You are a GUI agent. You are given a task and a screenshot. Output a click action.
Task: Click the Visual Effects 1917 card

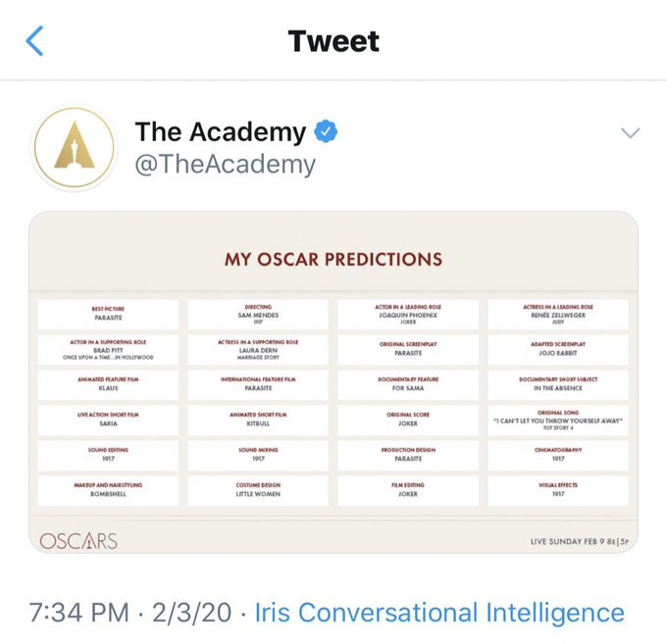click(x=558, y=490)
